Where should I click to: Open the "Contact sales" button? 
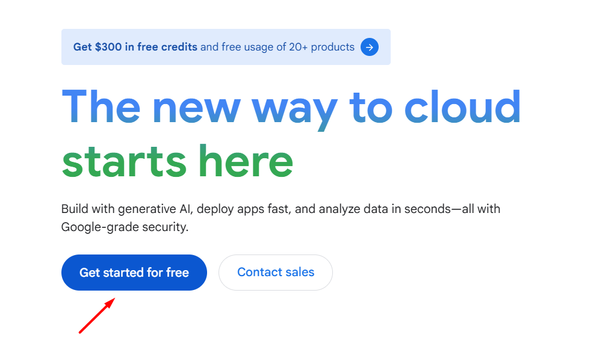click(x=276, y=273)
